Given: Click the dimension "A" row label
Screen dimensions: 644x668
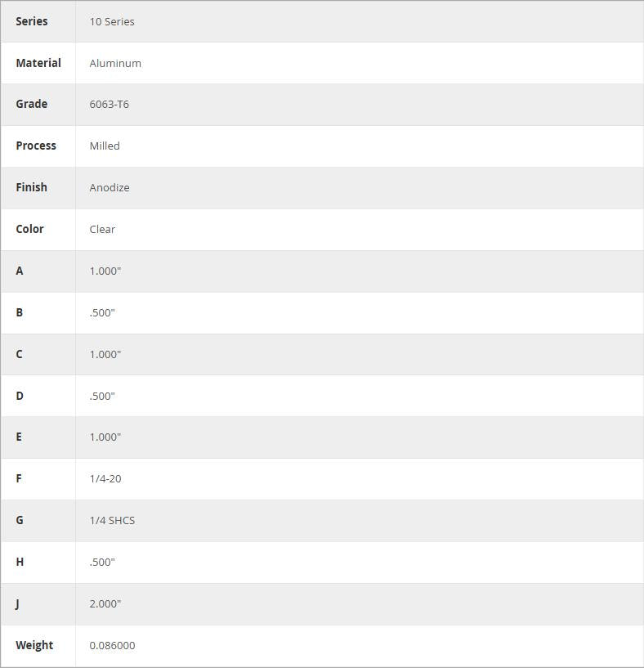Looking at the screenshot, I should click(20, 271).
